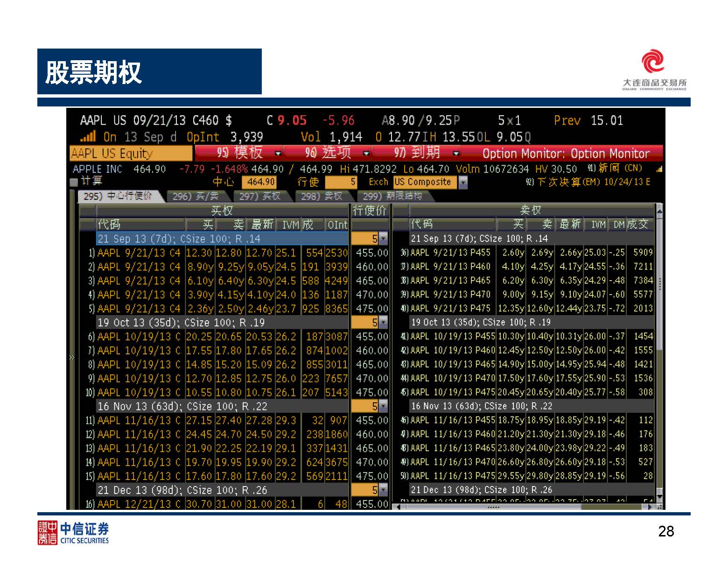
Task: Click the horizontal scrollbar right arrow
Action: [651, 507]
